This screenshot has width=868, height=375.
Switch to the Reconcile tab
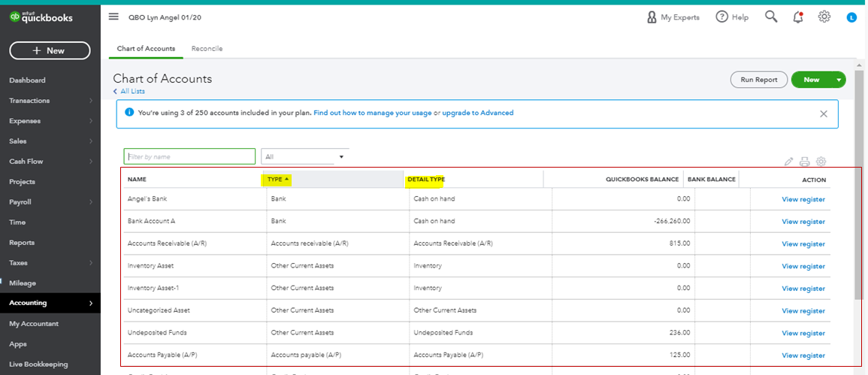207,49
